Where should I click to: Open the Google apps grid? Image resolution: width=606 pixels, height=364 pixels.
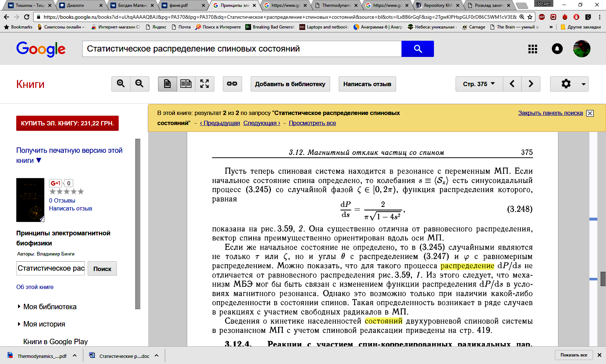point(532,49)
